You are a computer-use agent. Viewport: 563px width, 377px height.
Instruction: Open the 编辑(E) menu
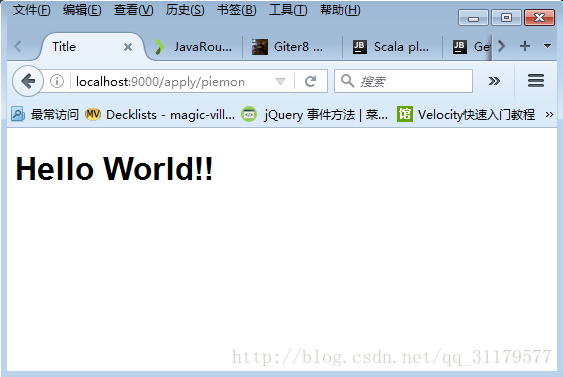pos(82,10)
